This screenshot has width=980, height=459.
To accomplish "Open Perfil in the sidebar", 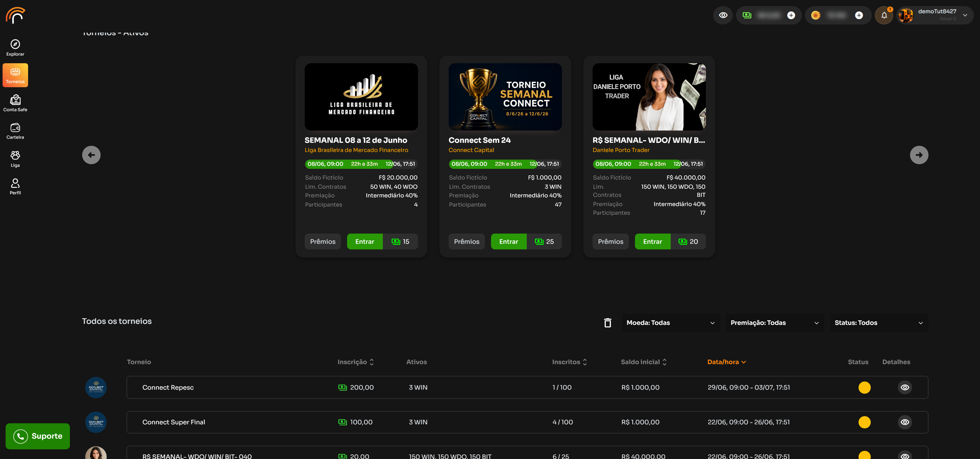I will (x=15, y=187).
